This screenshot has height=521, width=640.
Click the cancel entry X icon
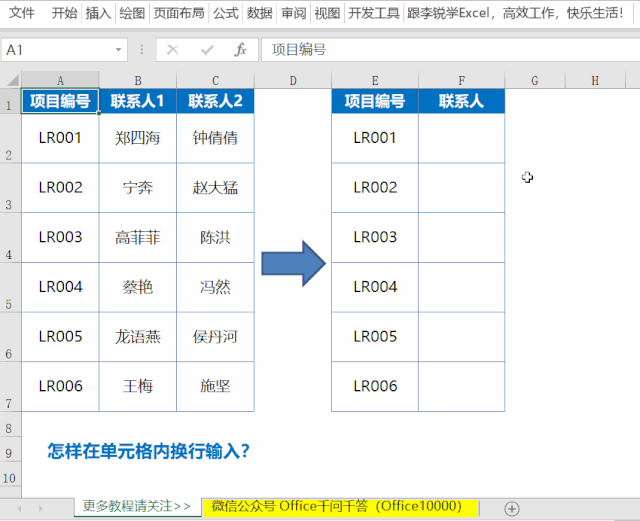click(173, 50)
